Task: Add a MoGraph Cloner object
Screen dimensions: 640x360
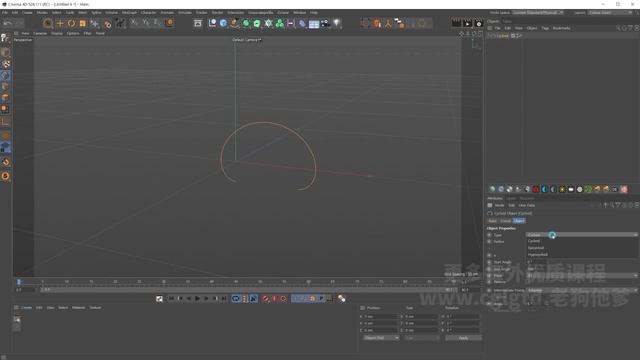Action: [280, 23]
